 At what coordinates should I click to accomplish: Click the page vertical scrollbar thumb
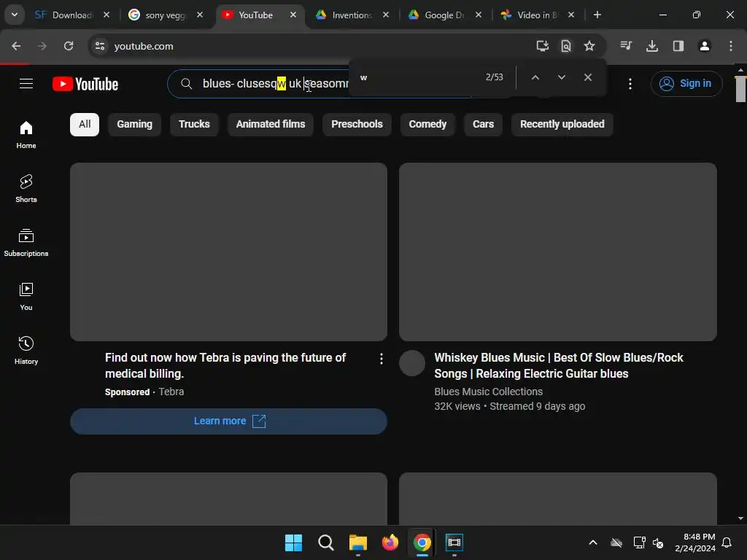[740, 89]
